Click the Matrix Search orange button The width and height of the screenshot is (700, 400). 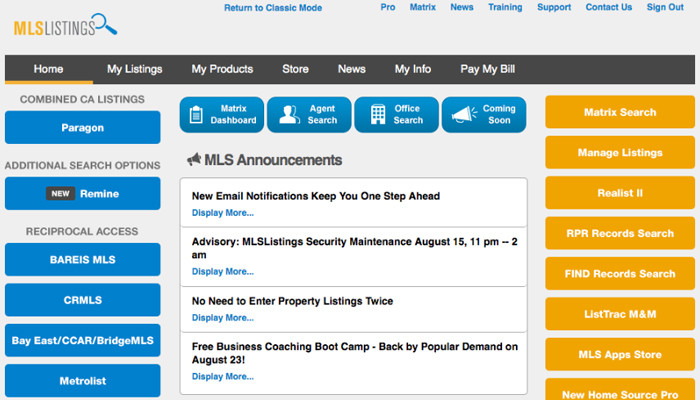click(620, 112)
